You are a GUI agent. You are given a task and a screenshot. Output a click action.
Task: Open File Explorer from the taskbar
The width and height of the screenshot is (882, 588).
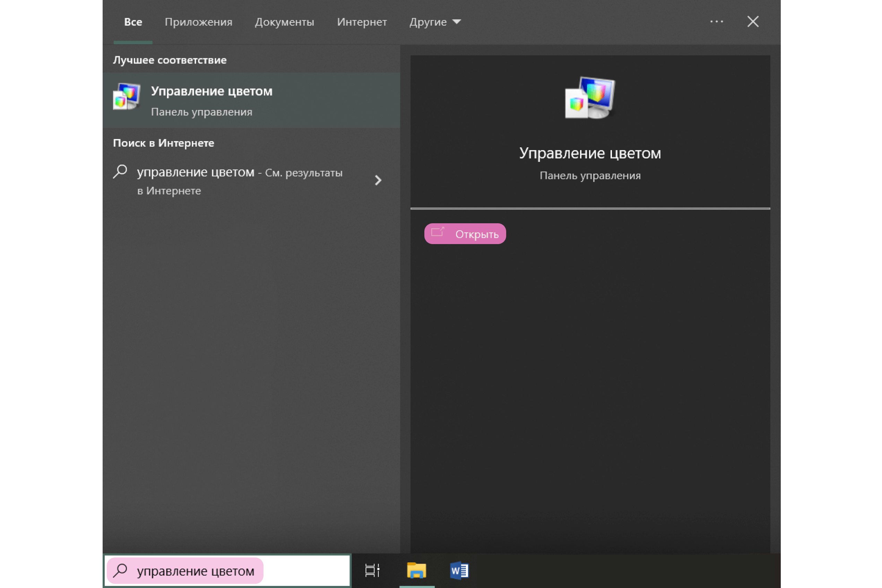click(x=416, y=570)
